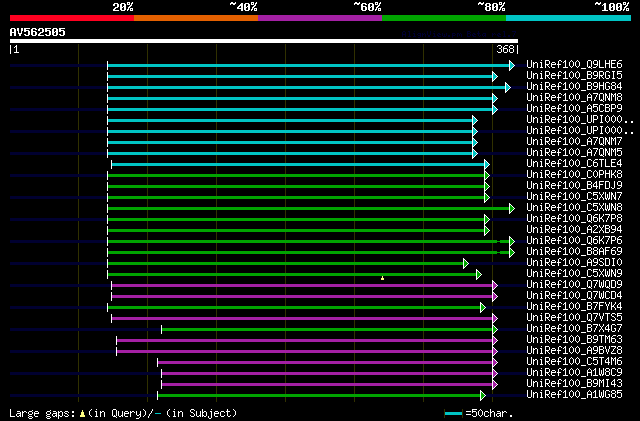Click the 368 query length label
Viewport: 640px width, 421px height.
[x=505, y=49]
